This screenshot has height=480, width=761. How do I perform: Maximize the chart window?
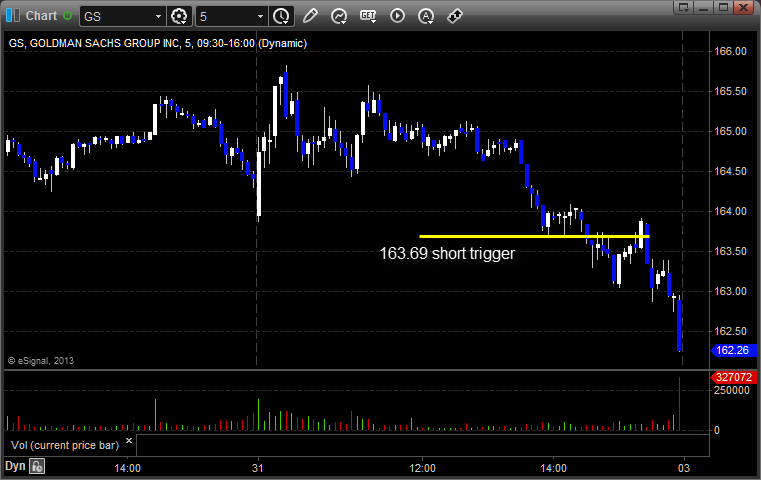pos(723,7)
